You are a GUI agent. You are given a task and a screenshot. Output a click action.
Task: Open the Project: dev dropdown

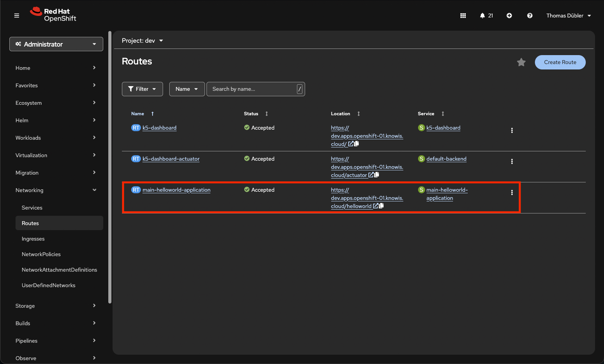142,40
